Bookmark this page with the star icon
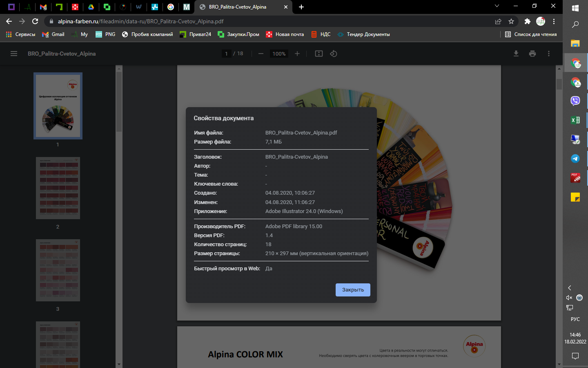Image resolution: width=588 pixels, height=368 pixels. click(511, 21)
